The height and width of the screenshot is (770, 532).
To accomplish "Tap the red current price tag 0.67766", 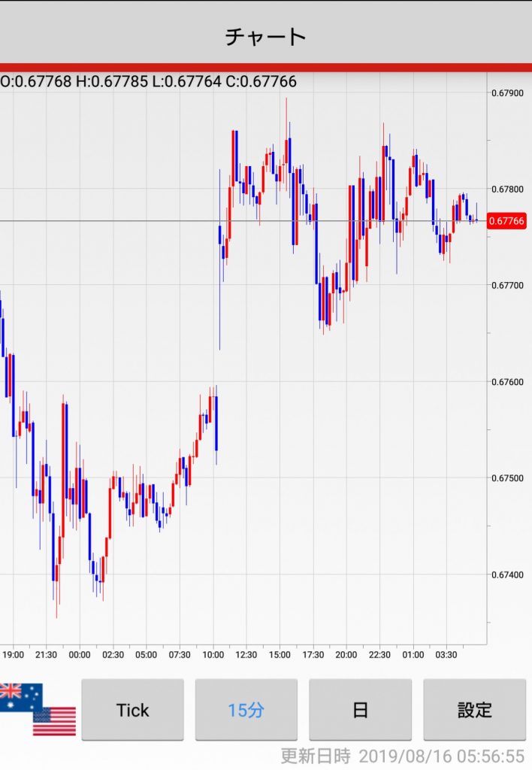I will click(x=506, y=221).
